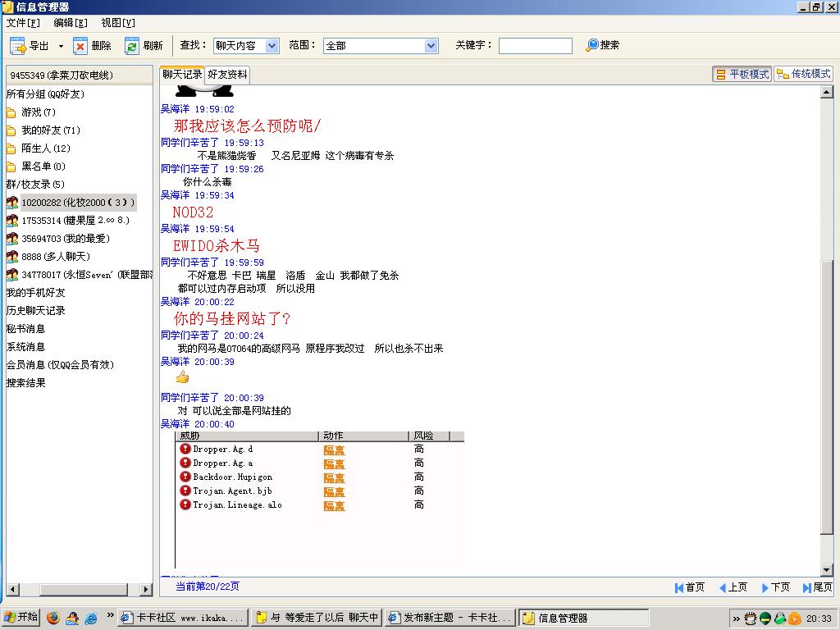Go to last page (尾页)
The width and height of the screenshot is (840, 630).
818,587
